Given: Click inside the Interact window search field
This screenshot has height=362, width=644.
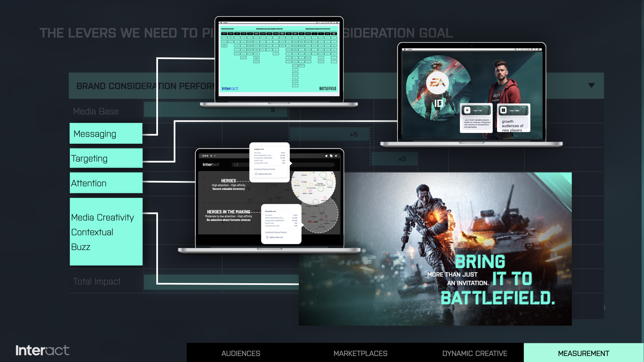Looking at the screenshot, I should pyautogui.click(x=283, y=165).
